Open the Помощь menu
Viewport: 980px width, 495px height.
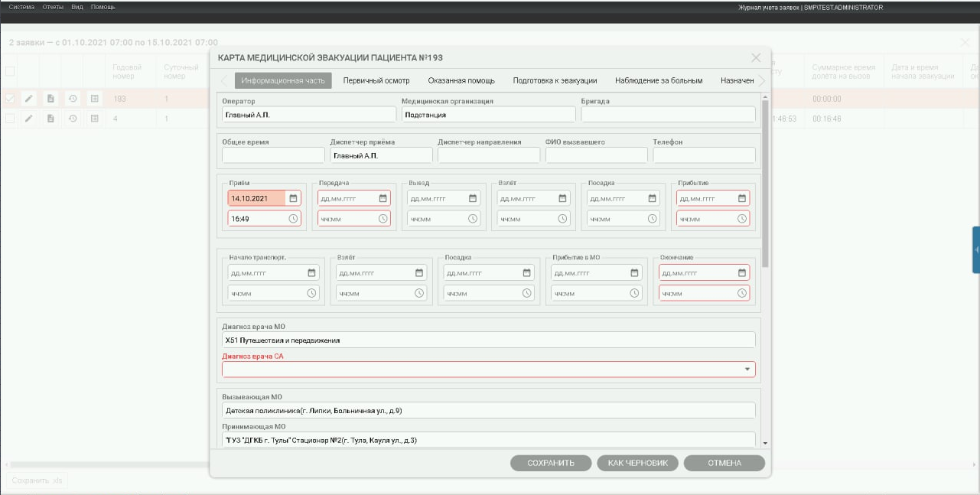click(x=103, y=7)
